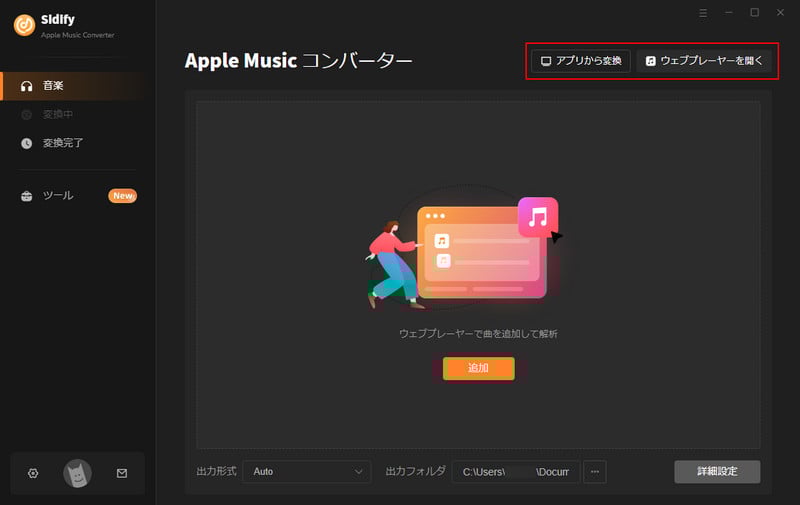
Task: Browse output folder with the ellipsis button
Action: pos(595,472)
